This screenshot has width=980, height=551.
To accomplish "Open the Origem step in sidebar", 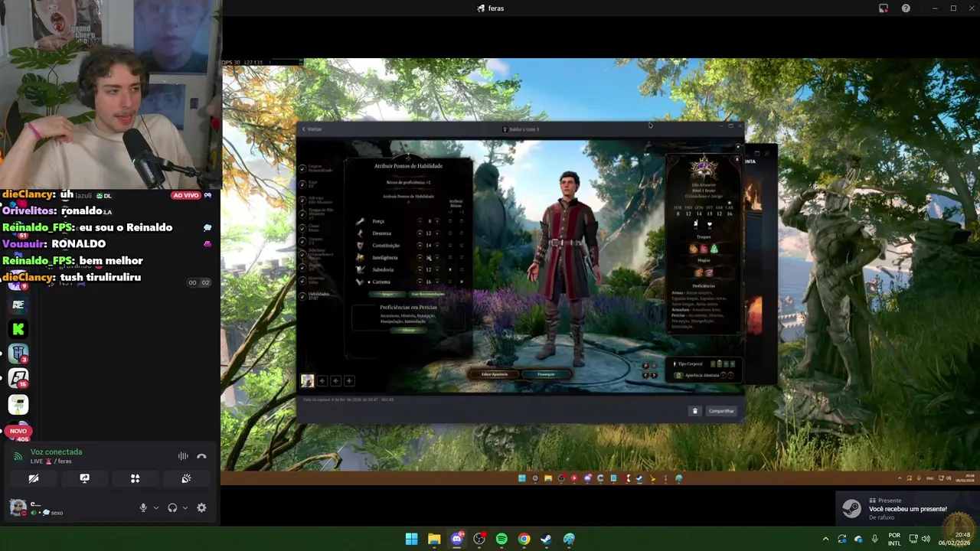I will tap(316, 168).
